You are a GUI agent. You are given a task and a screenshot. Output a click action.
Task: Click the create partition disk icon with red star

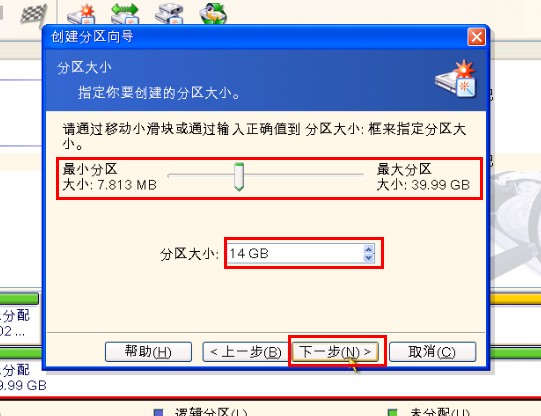pos(81,14)
